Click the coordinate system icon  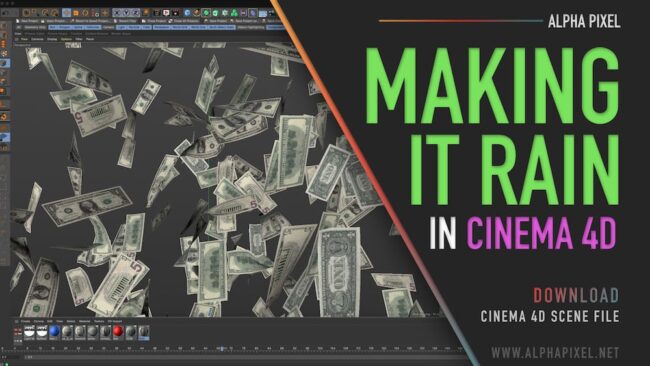146,12
